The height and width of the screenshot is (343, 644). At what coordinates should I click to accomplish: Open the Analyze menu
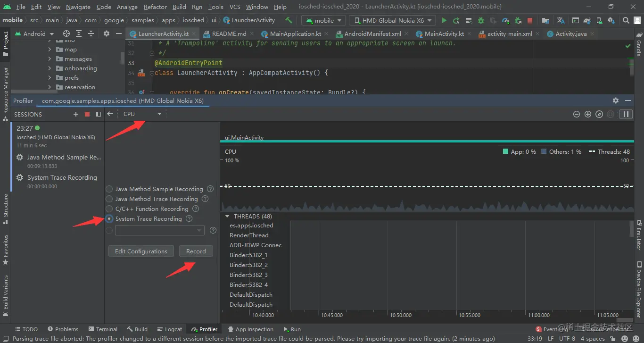[127, 7]
